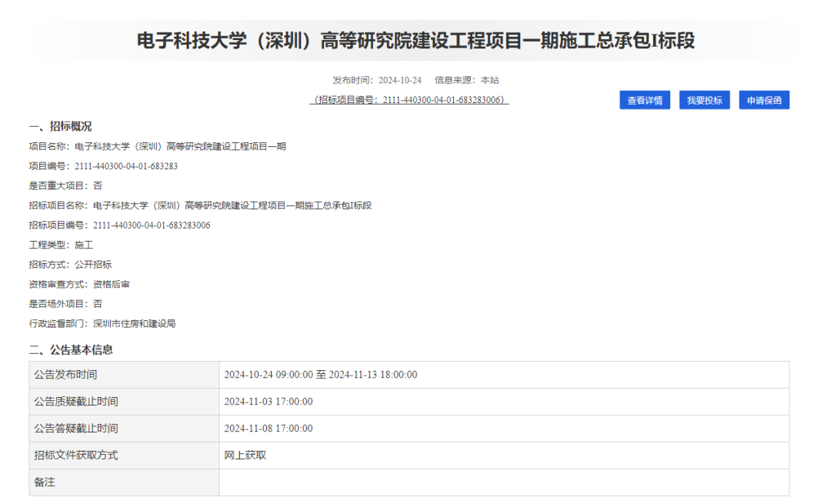Click the 发布时间：2024-10-24 text
Screen dimensions: 831x504
(x=377, y=80)
